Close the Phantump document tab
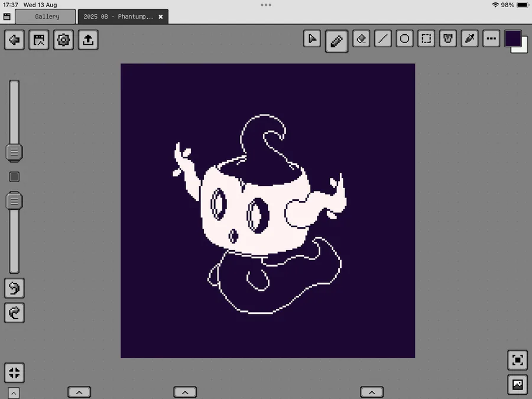The image size is (532, 399). (x=161, y=17)
